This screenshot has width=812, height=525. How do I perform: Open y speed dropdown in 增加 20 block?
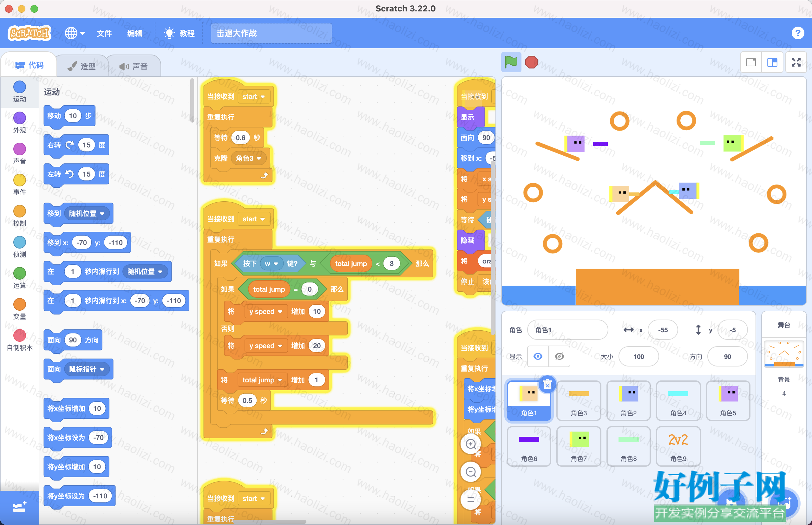[266, 346]
